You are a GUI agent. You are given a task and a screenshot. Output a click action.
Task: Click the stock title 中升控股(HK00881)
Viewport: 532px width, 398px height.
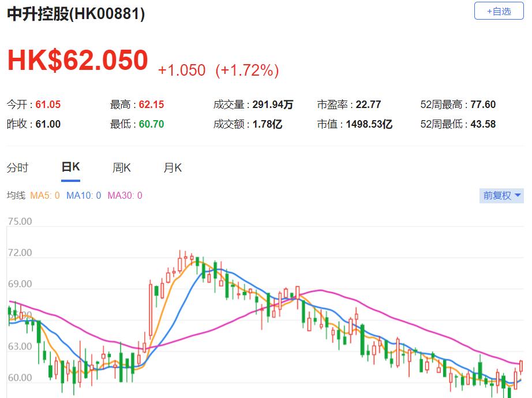[76, 14]
